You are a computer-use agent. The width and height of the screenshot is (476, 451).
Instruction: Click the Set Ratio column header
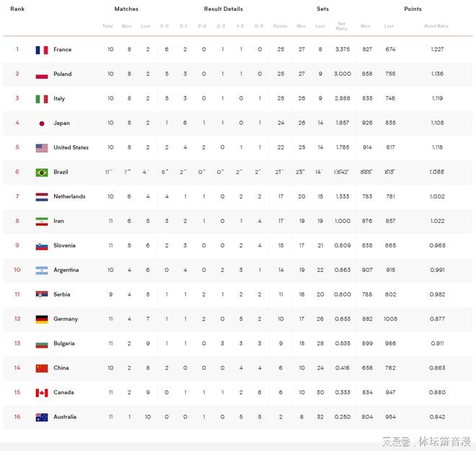(x=341, y=26)
